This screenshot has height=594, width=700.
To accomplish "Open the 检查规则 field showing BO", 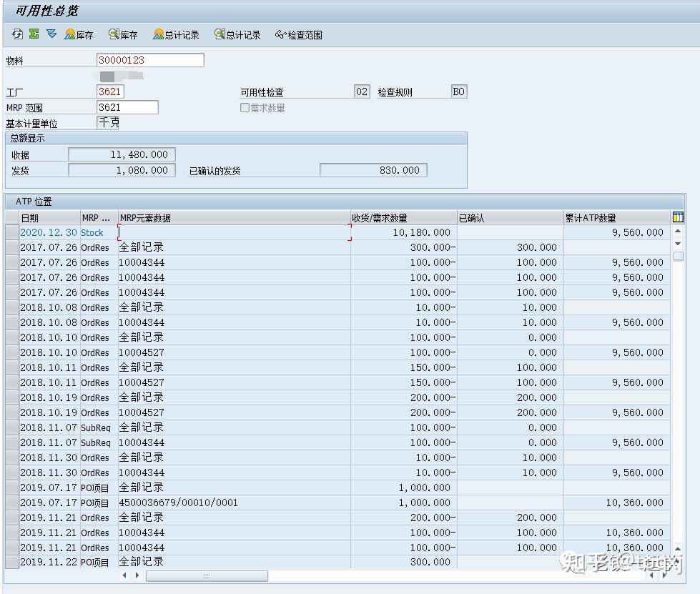I will coord(459,91).
